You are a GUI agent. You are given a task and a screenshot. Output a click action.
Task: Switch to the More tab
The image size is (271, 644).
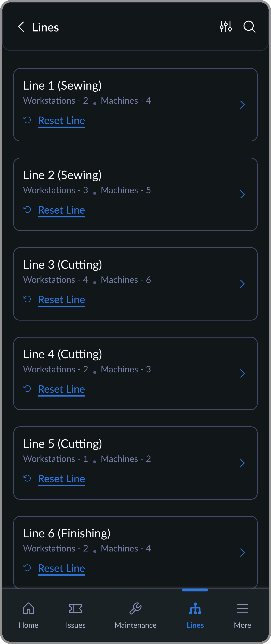[242, 615]
